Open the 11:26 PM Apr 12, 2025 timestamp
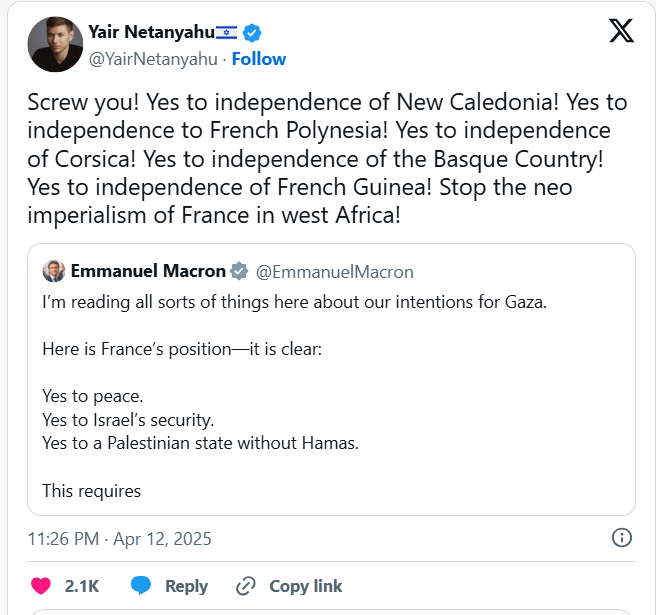Image resolution: width=656 pixels, height=615 pixels. pyautogui.click(x=120, y=539)
